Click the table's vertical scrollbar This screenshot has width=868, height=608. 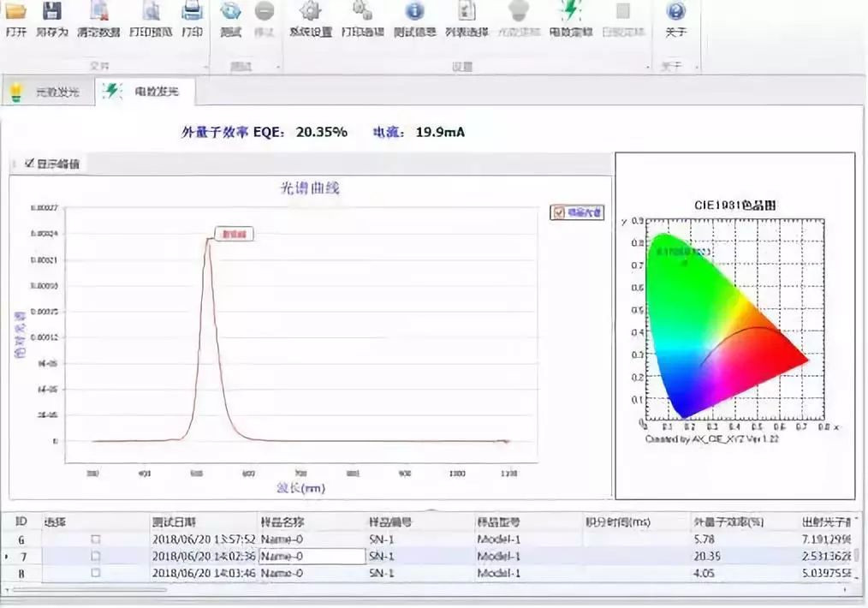(x=857, y=554)
